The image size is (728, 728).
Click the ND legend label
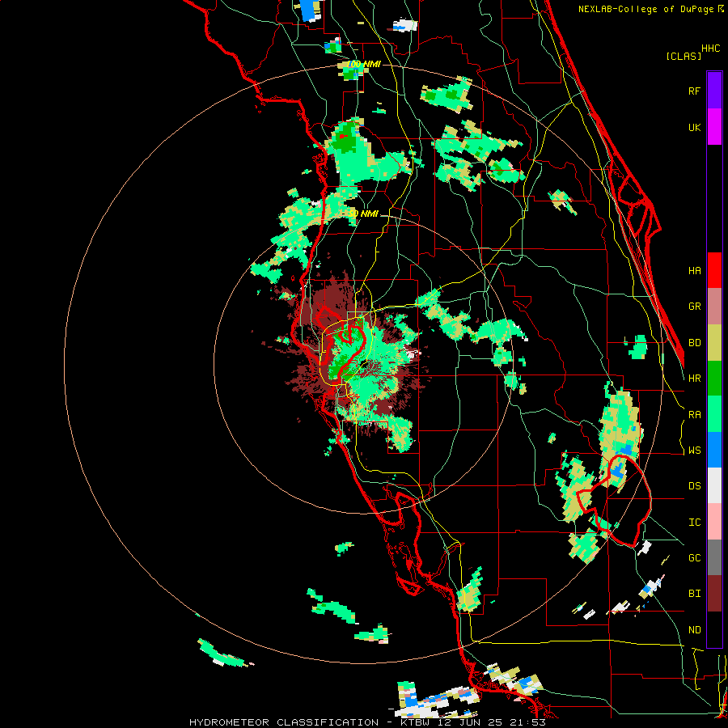point(694,630)
